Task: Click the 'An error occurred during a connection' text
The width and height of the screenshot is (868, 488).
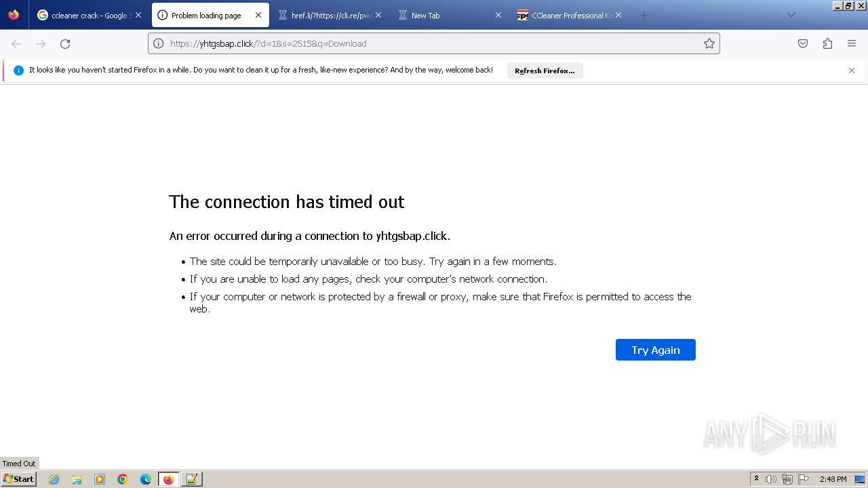Action: coord(310,236)
